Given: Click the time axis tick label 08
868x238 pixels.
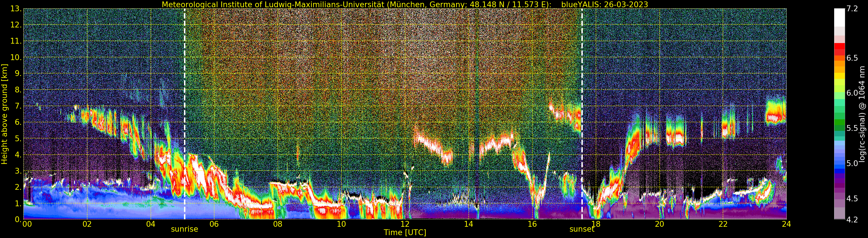Looking at the screenshot, I should pyautogui.click(x=278, y=224).
